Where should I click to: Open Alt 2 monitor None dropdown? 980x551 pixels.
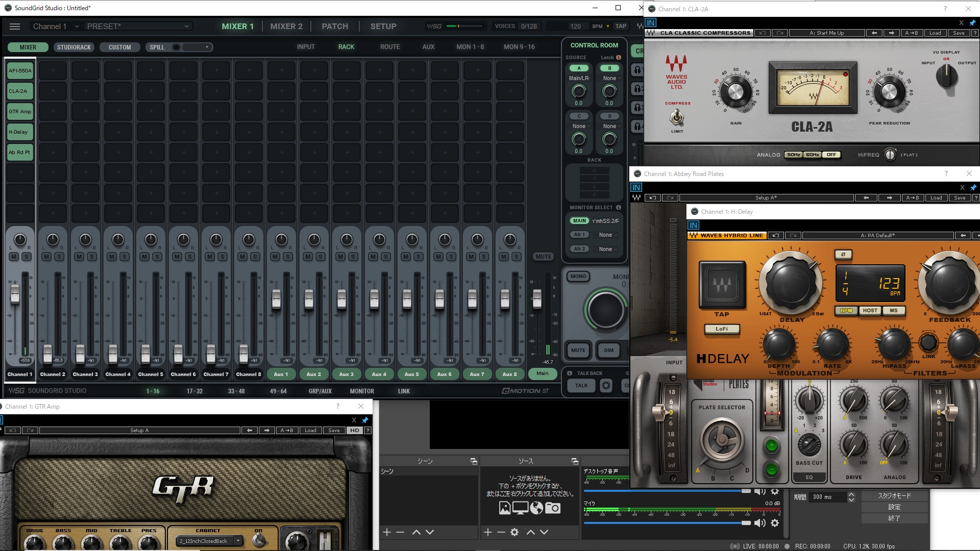click(607, 249)
